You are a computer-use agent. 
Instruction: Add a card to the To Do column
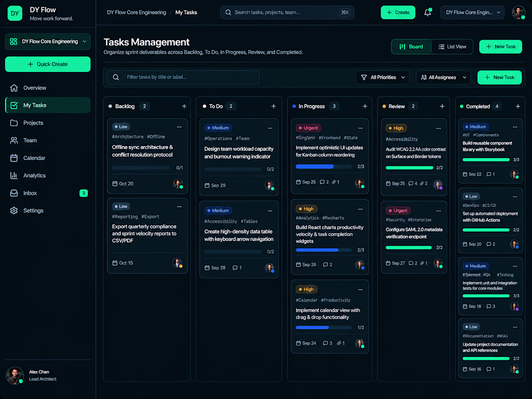pyautogui.click(x=273, y=106)
